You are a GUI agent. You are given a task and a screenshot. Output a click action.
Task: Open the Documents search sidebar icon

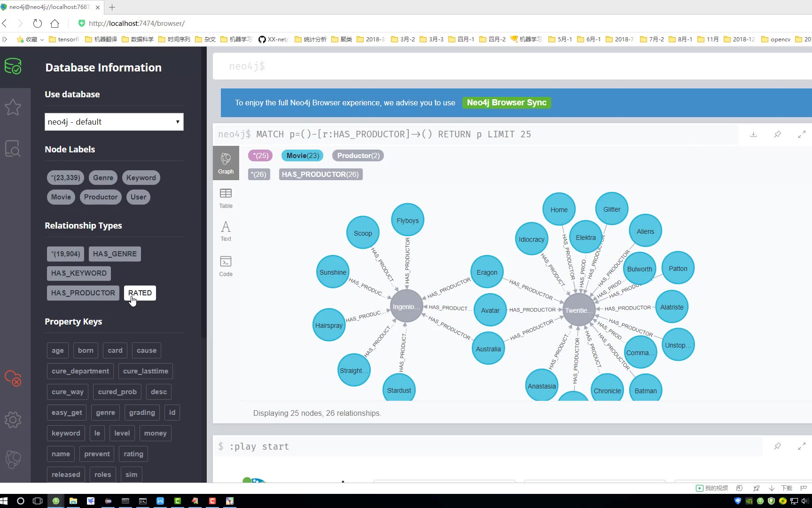(x=13, y=149)
